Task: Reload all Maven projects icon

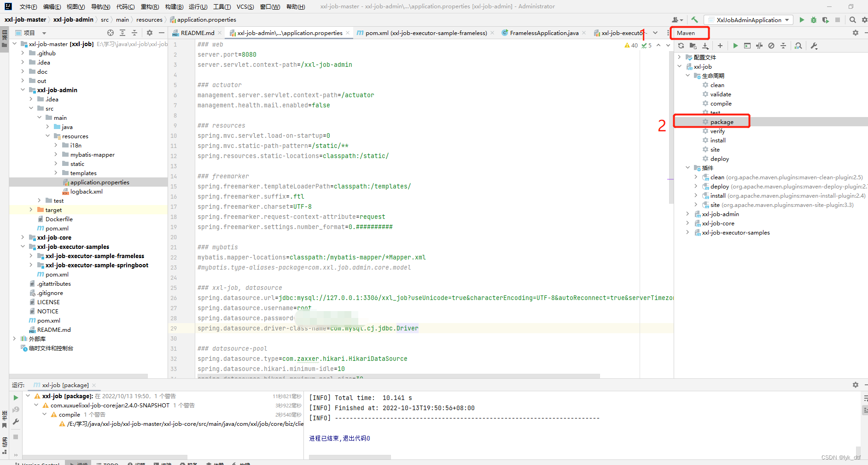Action: point(681,46)
